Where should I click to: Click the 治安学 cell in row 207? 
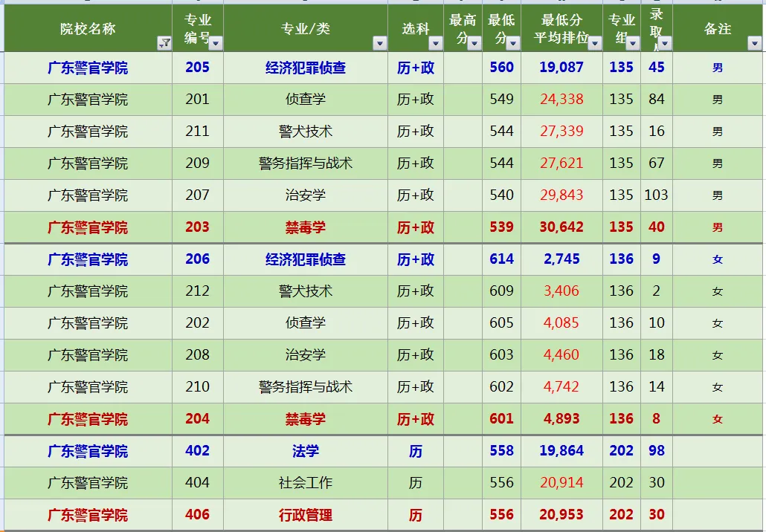[x=306, y=195]
